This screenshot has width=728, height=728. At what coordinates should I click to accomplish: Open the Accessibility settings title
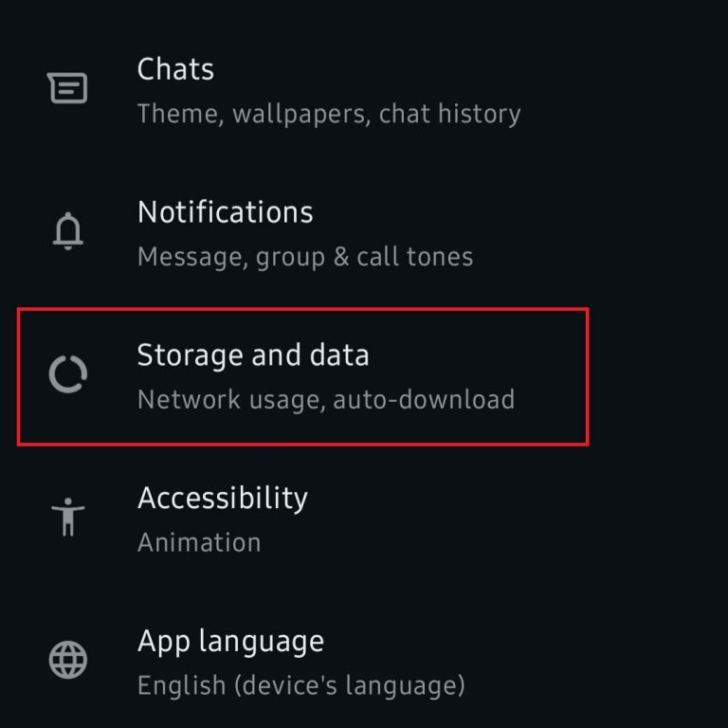223,498
